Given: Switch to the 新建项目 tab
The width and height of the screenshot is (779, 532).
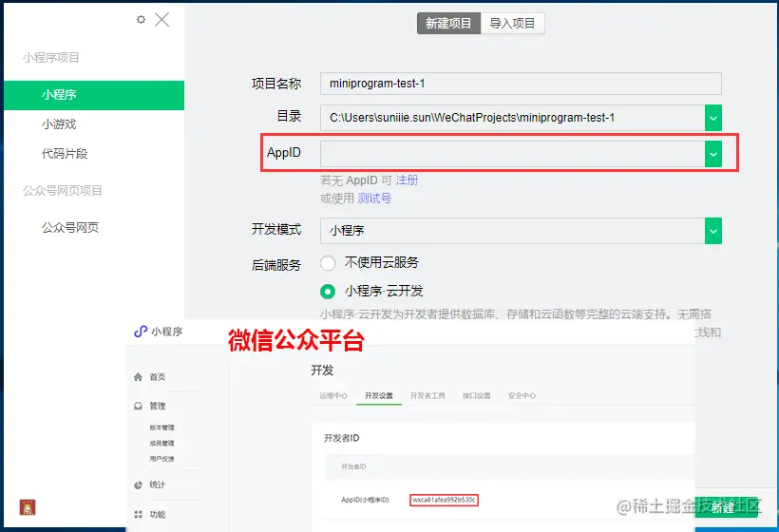Looking at the screenshot, I should point(448,24).
